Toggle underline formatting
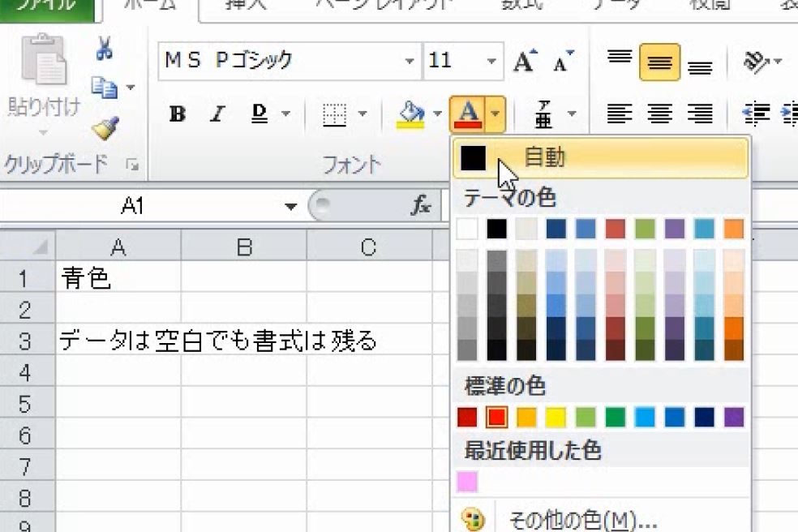 259,114
